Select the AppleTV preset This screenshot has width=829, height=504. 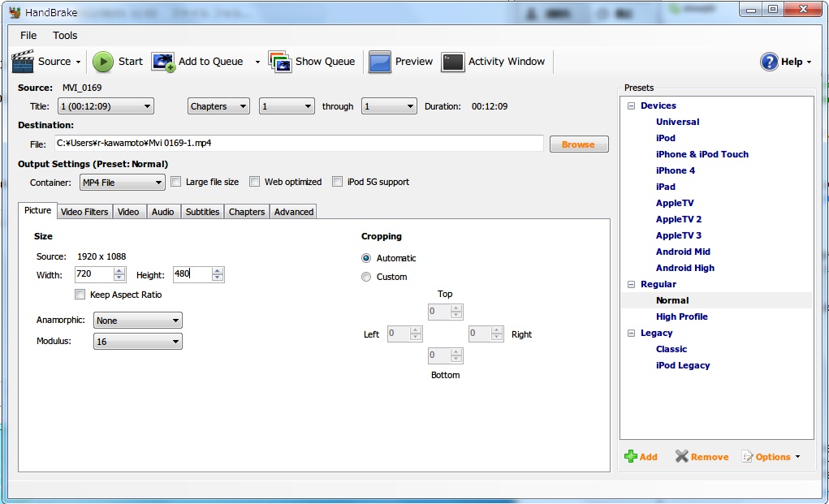(x=675, y=204)
